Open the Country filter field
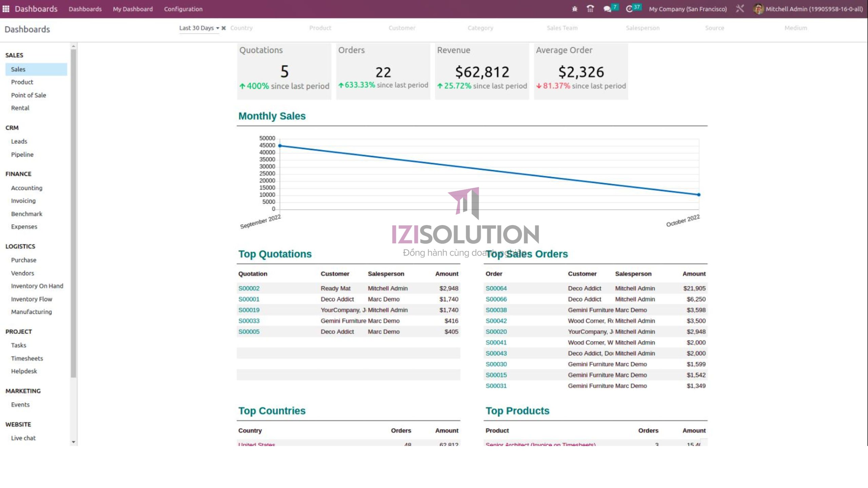The image size is (868, 488). pos(241,28)
